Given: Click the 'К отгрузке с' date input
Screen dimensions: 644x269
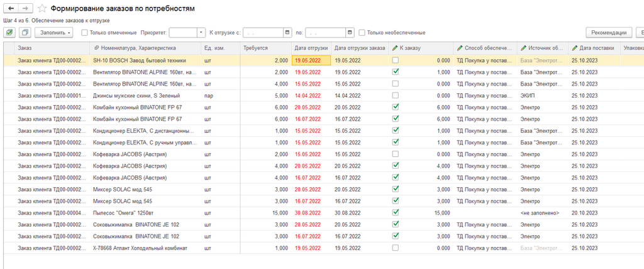Looking at the screenshot, I should pos(264,33).
